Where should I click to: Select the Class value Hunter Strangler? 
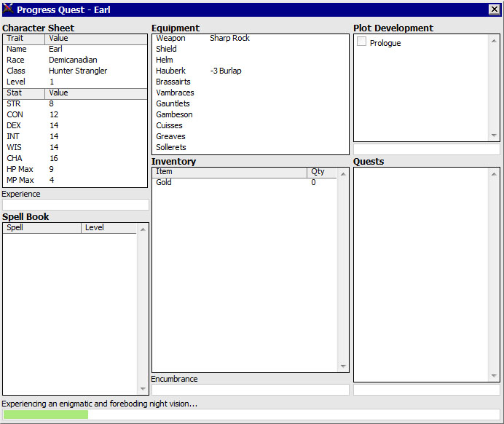point(78,71)
